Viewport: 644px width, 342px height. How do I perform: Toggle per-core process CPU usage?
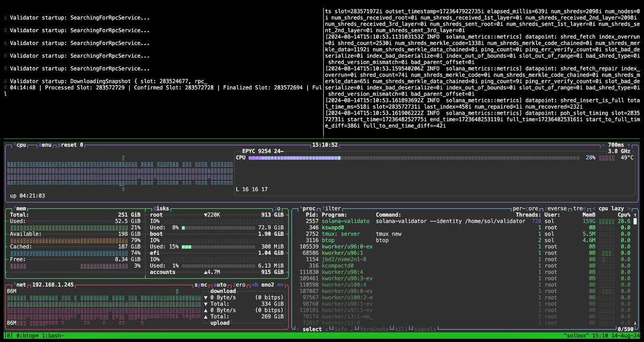tap(526, 208)
